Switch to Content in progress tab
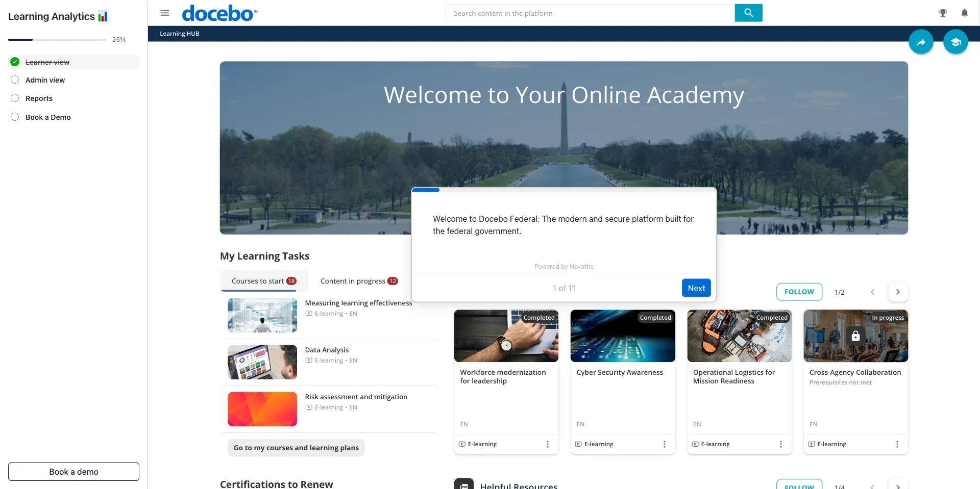Image resolution: width=980 pixels, height=489 pixels. (358, 281)
